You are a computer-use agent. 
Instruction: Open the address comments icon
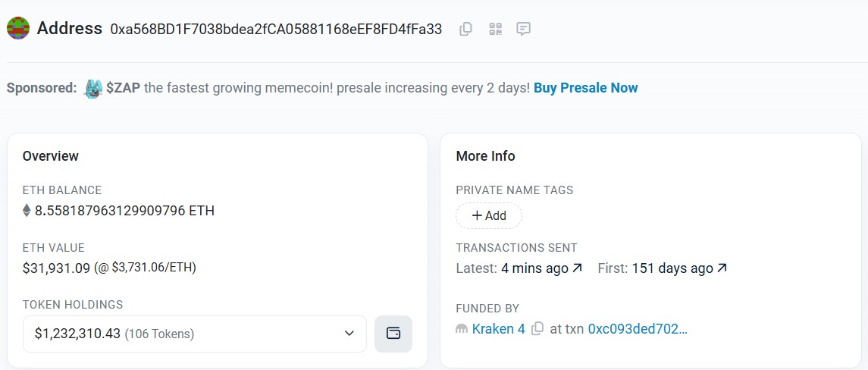(x=523, y=29)
